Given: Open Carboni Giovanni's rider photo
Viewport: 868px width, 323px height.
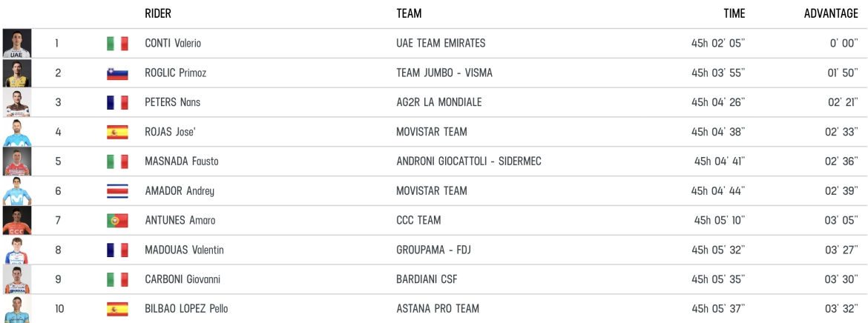Looking at the screenshot, I should (17, 279).
